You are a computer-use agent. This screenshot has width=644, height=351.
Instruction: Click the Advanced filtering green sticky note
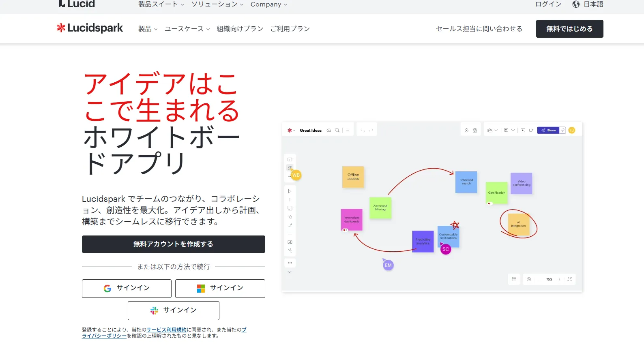pyautogui.click(x=380, y=208)
